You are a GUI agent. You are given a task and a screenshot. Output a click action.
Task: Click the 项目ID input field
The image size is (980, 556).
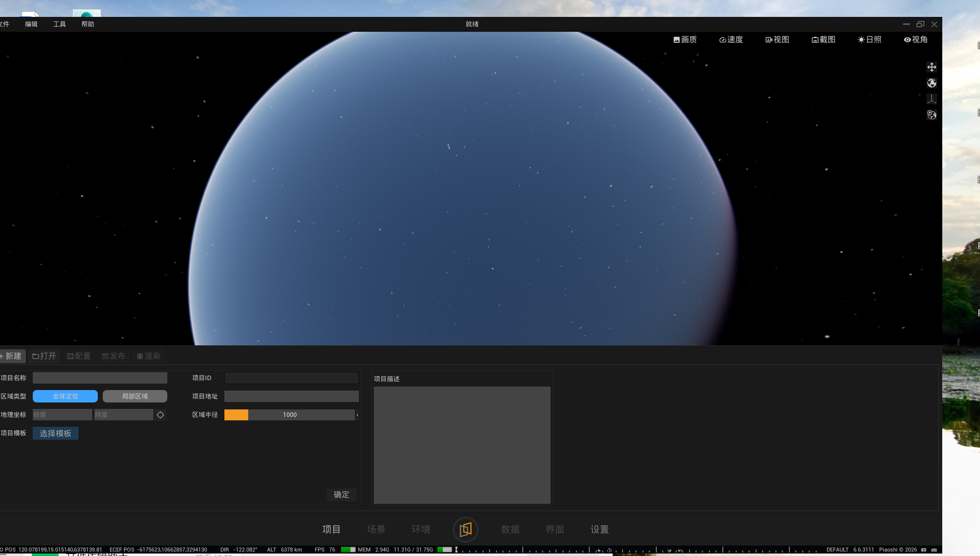[x=291, y=378]
